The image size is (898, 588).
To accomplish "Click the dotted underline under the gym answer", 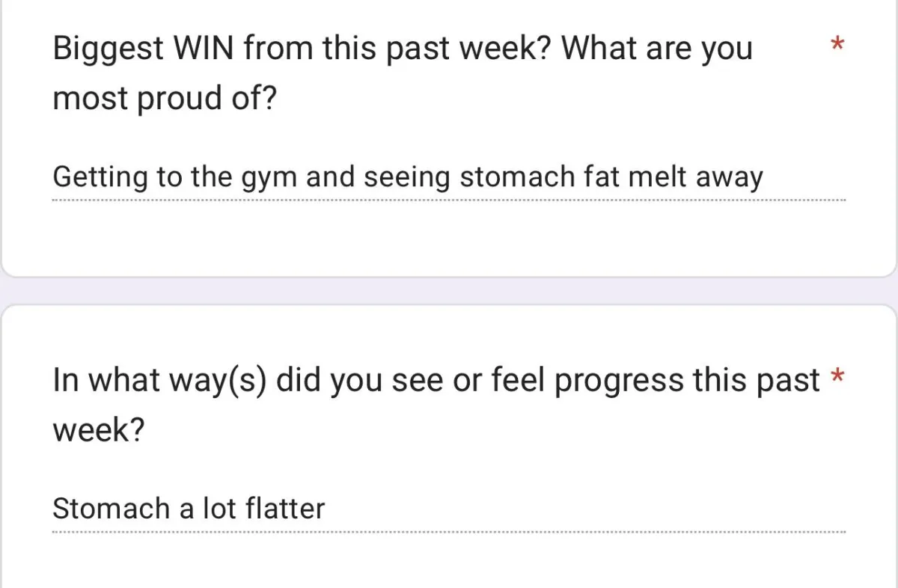I will point(449,200).
